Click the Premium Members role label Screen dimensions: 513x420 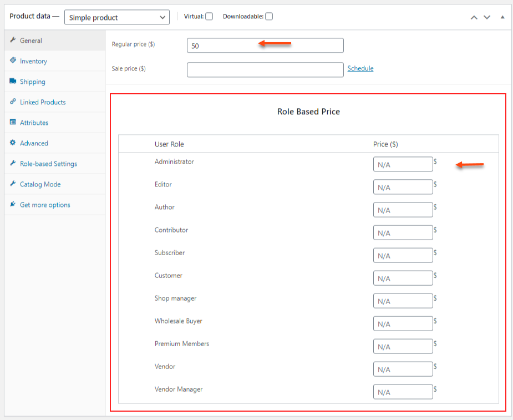(x=181, y=344)
